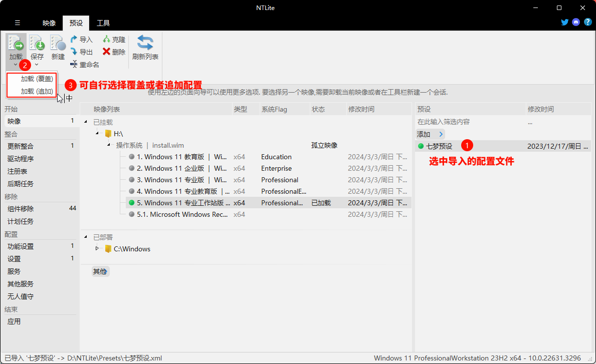
Task: Choose 加载 (追加) menu entry
Action: 37,91
